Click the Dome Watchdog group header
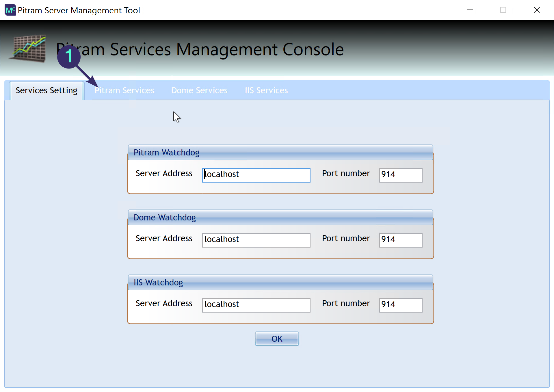 pos(280,218)
